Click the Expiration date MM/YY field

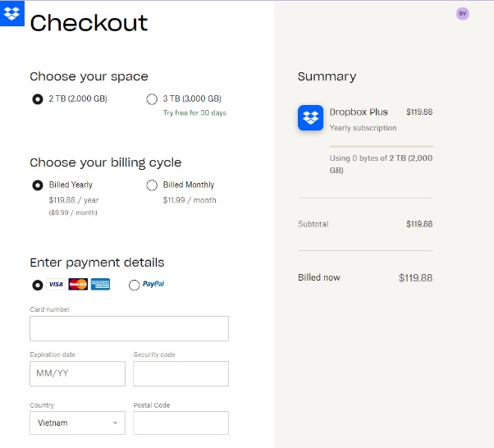(77, 373)
